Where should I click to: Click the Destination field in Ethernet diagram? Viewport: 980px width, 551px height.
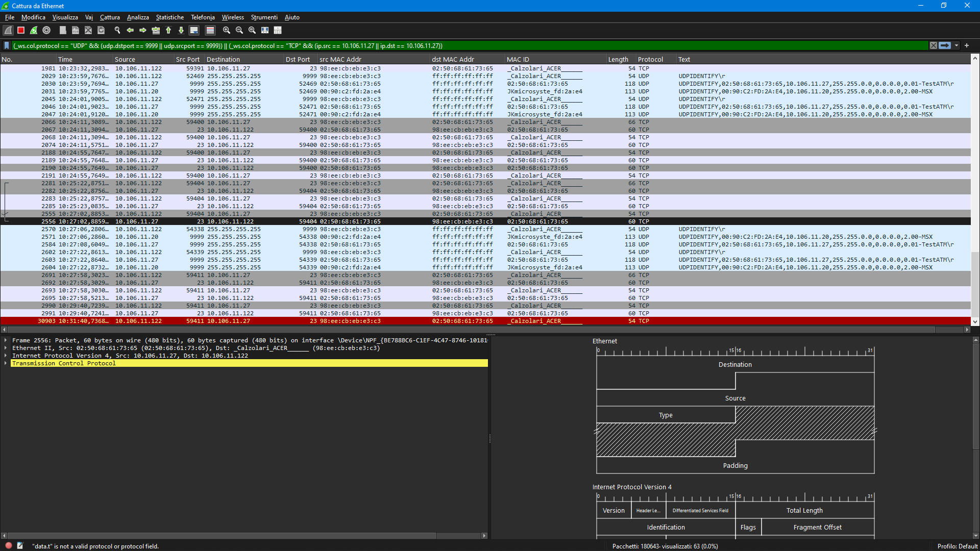(x=735, y=364)
